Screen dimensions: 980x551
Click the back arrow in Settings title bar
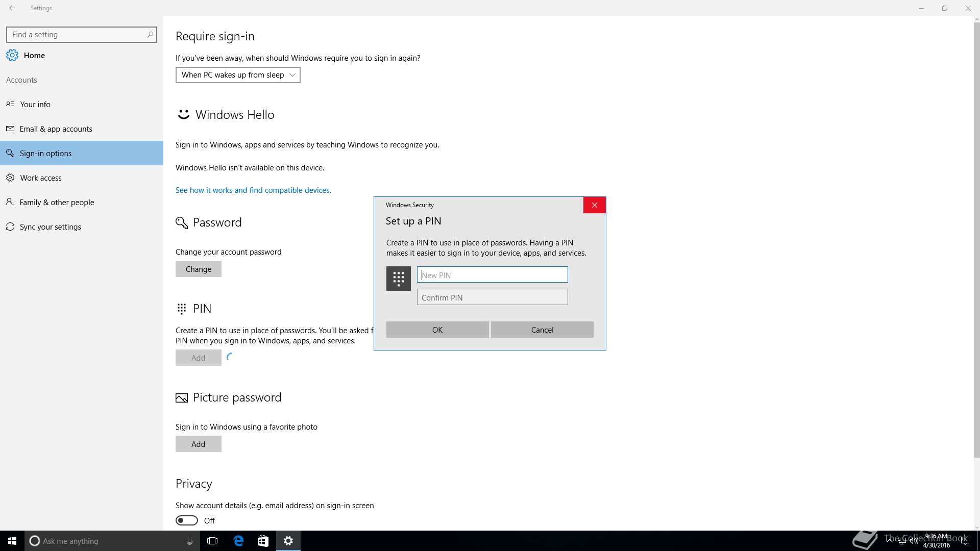coord(12,8)
